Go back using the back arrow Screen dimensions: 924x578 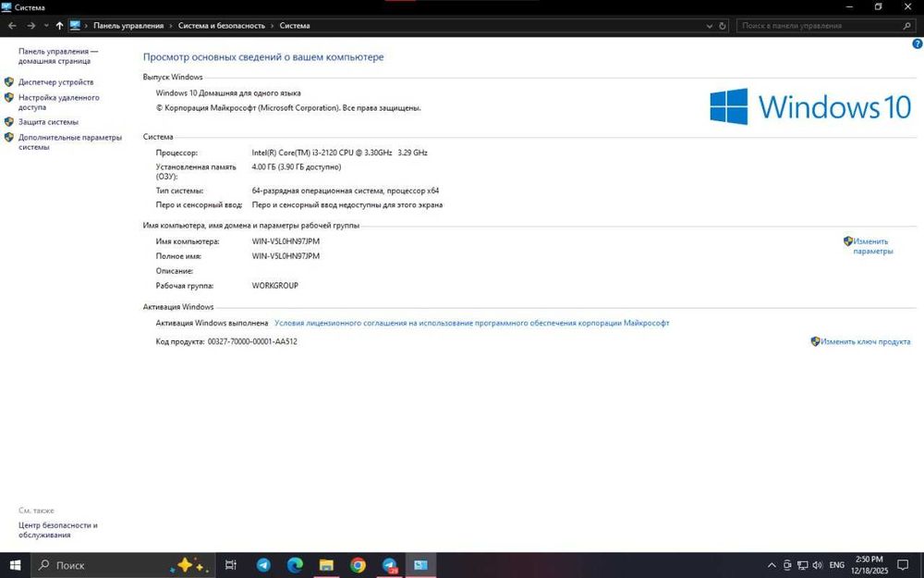coord(12,26)
